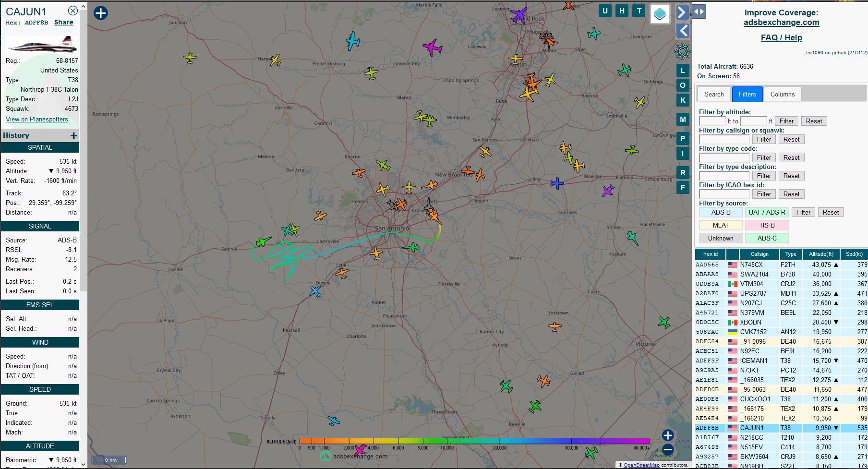
Task: Apply the callsign or squawk Filter button
Action: (x=764, y=139)
